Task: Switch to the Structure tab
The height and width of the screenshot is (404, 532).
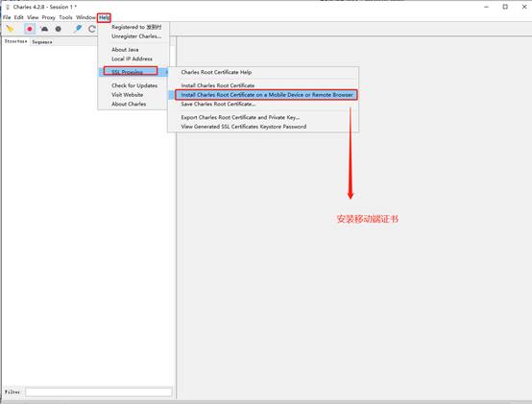Action: (15, 41)
